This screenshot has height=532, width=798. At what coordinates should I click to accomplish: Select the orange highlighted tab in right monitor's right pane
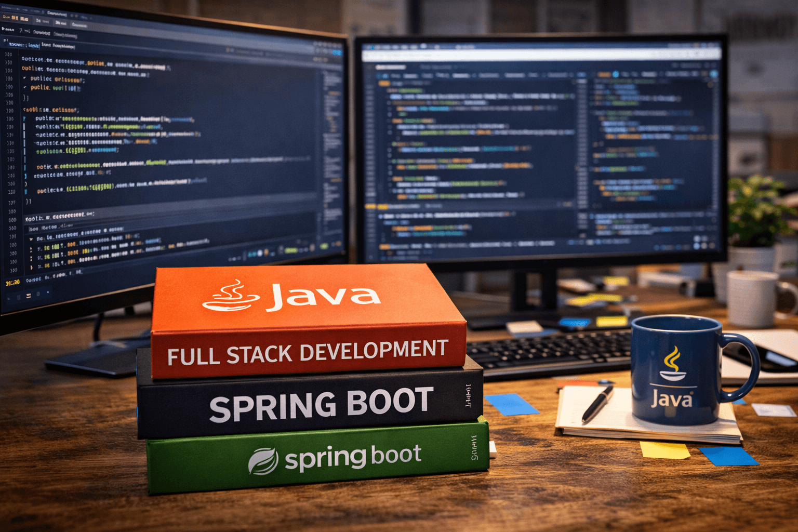coord(603,75)
